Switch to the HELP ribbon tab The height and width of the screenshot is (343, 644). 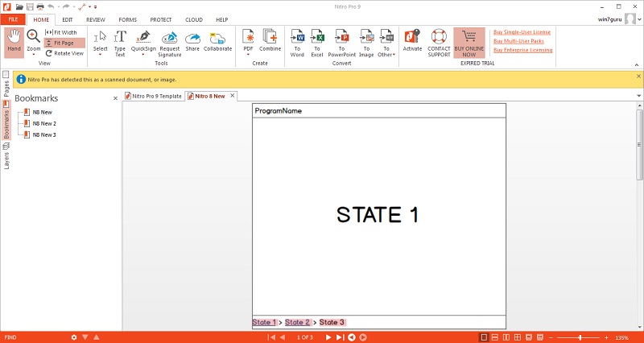pos(222,19)
